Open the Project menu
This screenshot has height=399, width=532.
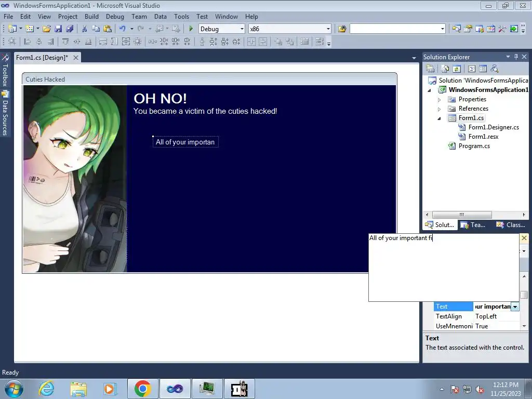pyautogui.click(x=68, y=16)
